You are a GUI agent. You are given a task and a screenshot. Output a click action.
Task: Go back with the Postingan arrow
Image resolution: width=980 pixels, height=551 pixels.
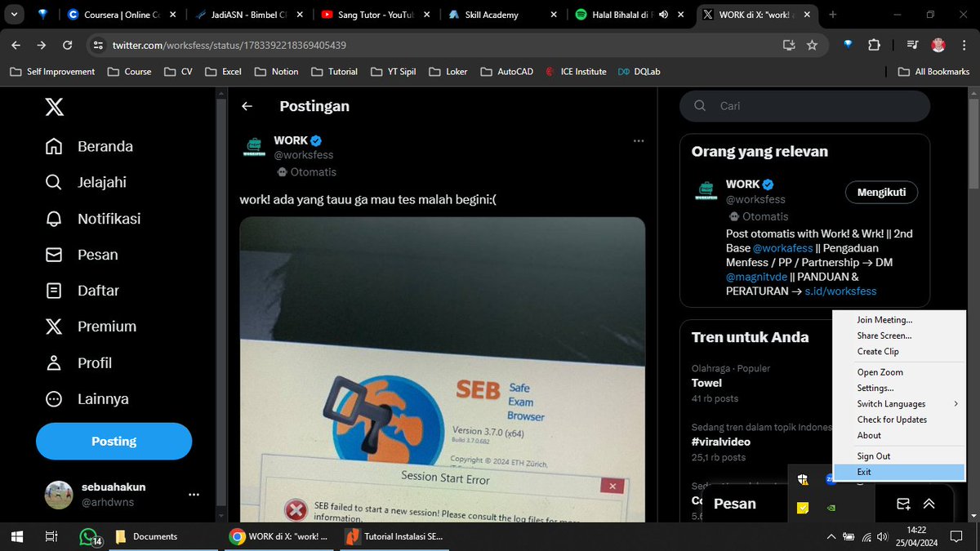tap(247, 106)
